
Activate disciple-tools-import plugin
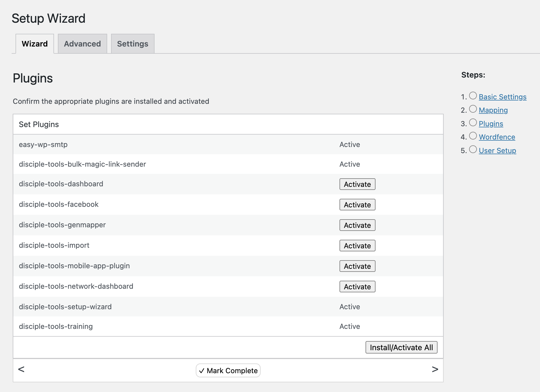tap(357, 246)
